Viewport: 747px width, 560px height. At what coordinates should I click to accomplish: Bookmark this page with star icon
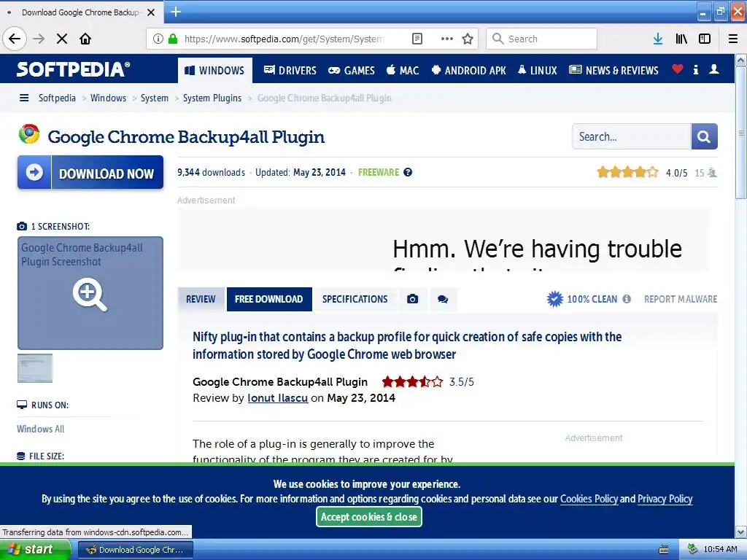pos(468,39)
